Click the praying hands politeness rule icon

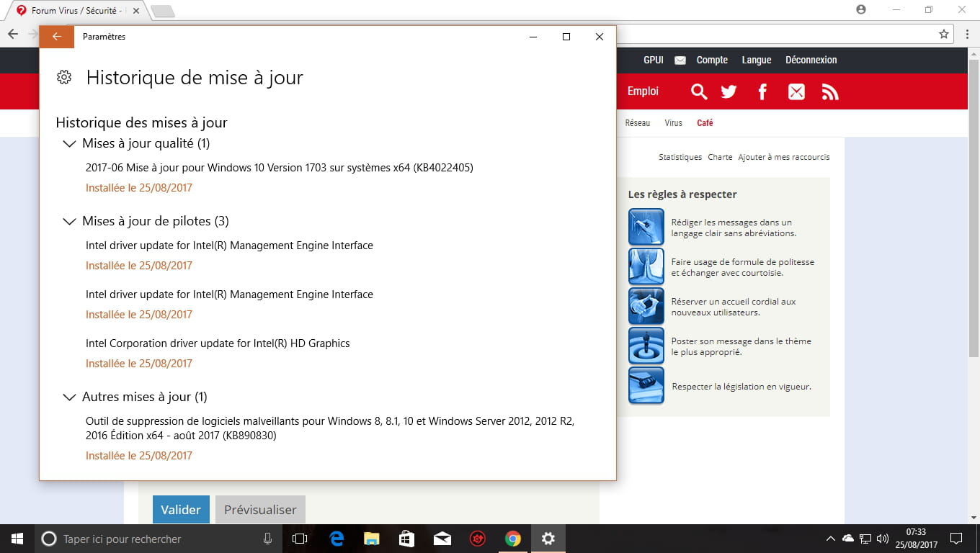[x=646, y=266]
